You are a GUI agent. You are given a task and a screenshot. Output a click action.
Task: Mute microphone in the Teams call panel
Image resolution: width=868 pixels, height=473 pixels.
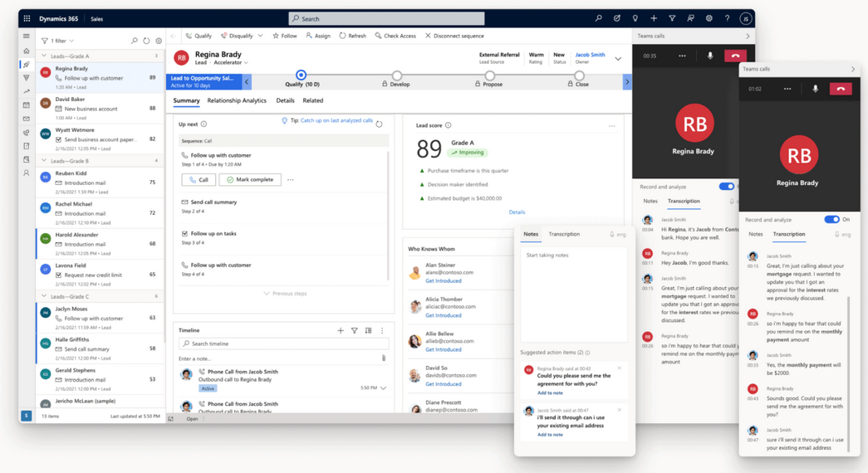[815, 89]
